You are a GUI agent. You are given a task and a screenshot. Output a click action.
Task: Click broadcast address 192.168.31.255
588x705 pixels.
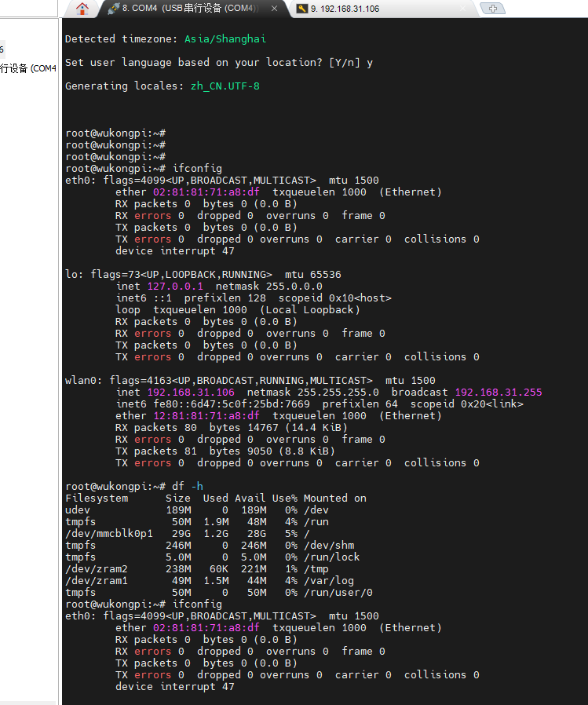tap(498, 392)
